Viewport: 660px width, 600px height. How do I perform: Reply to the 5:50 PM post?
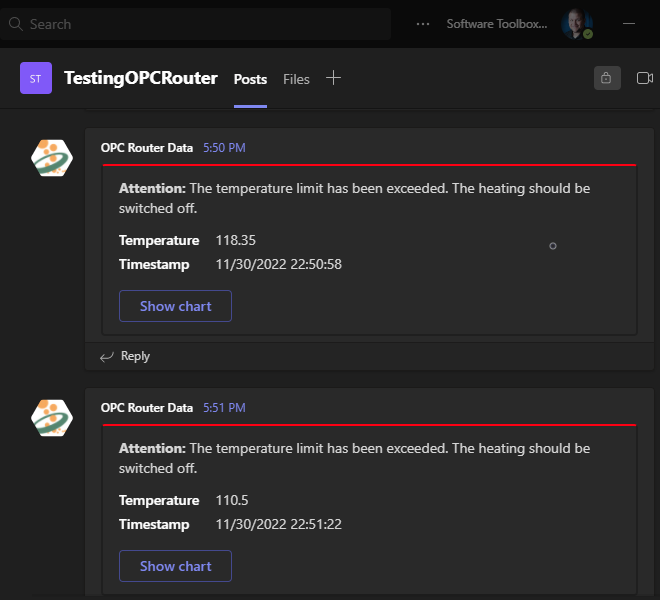pos(135,356)
